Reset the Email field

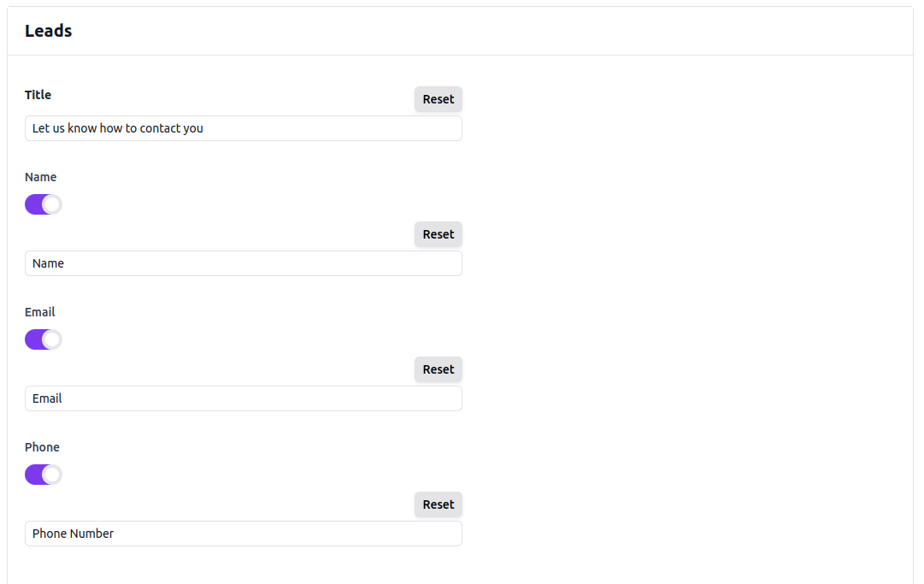tap(438, 369)
